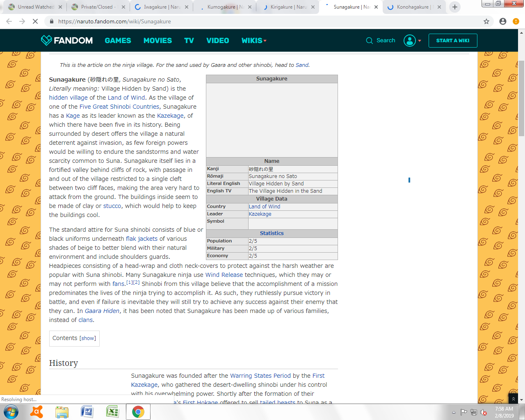The height and width of the screenshot is (420, 525).
Task: Switch to the Unread Watched tab
Action: (35, 7)
